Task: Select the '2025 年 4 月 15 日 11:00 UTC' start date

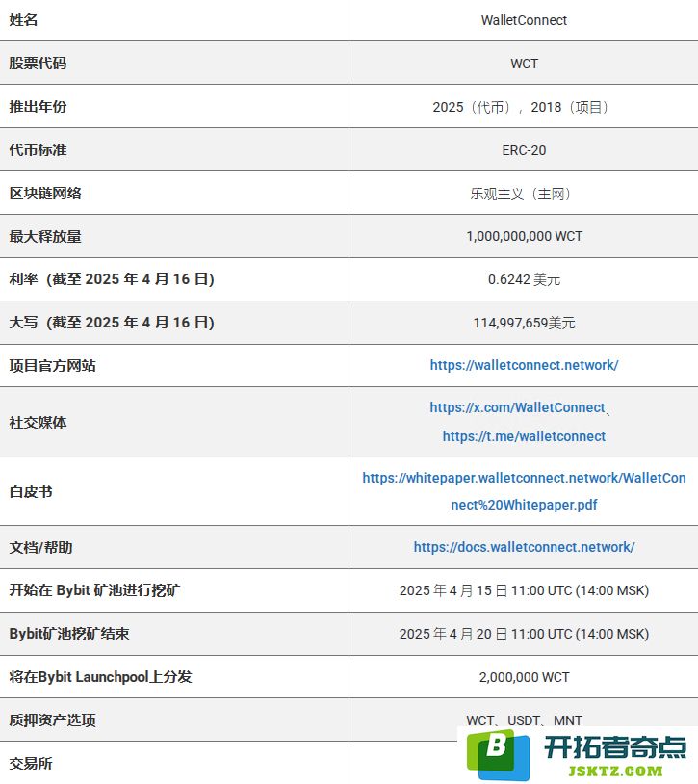Action: click(x=485, y=590)
